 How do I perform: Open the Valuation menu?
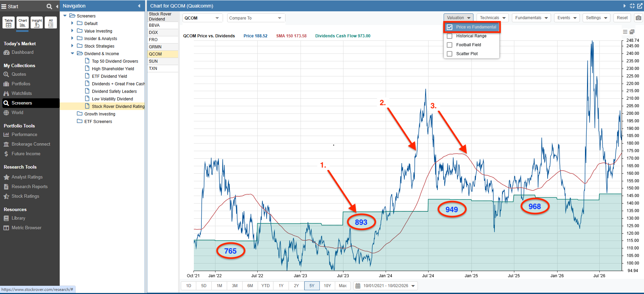click(458, 18)
